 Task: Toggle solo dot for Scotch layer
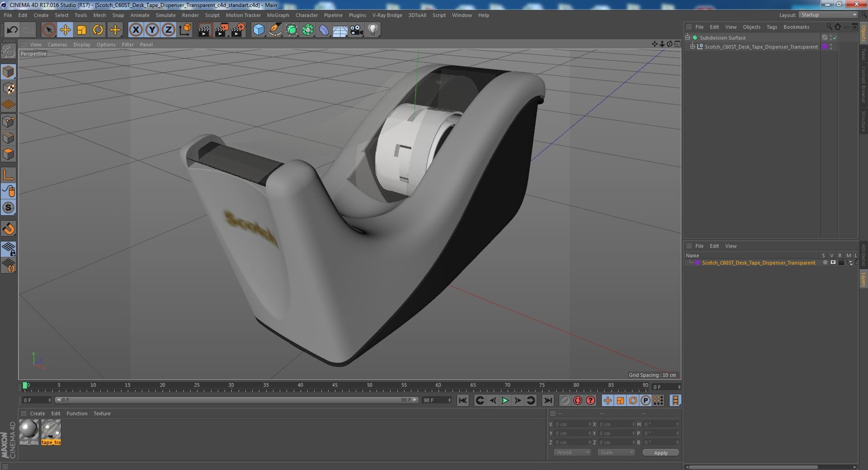pyautogui.click(x=825, y=262)
